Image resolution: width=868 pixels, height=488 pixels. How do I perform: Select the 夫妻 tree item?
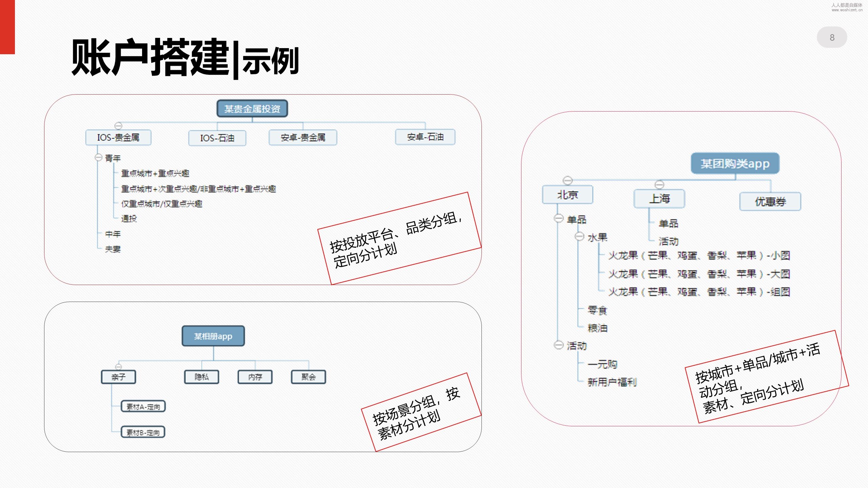(x=113, y=249)
